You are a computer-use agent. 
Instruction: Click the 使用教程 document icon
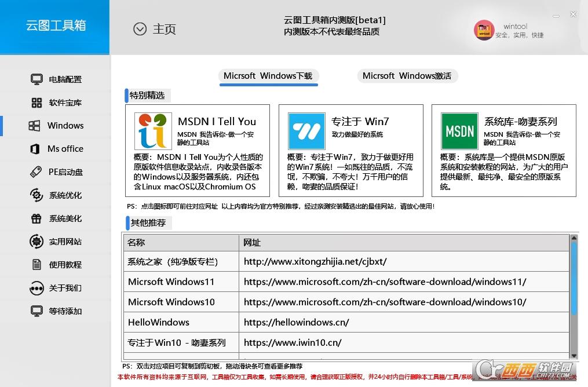pos(36,265)
